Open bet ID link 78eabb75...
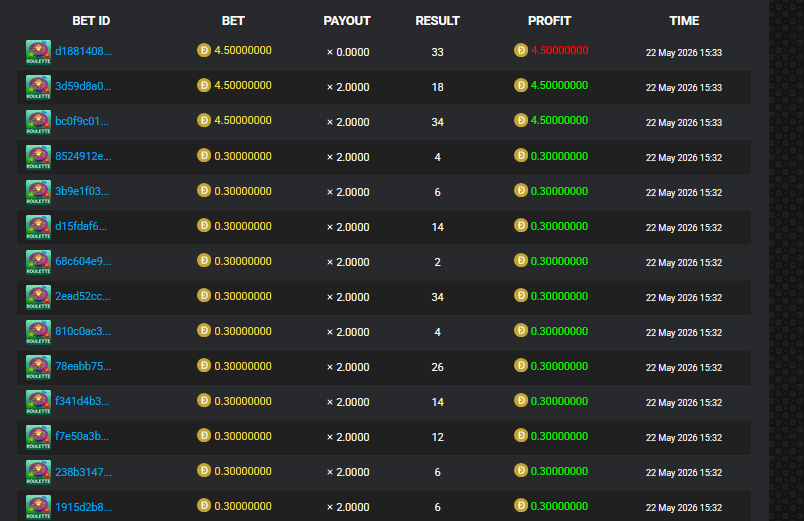The image size is (804, 521). pyautogui.click(x=83, y=366)
